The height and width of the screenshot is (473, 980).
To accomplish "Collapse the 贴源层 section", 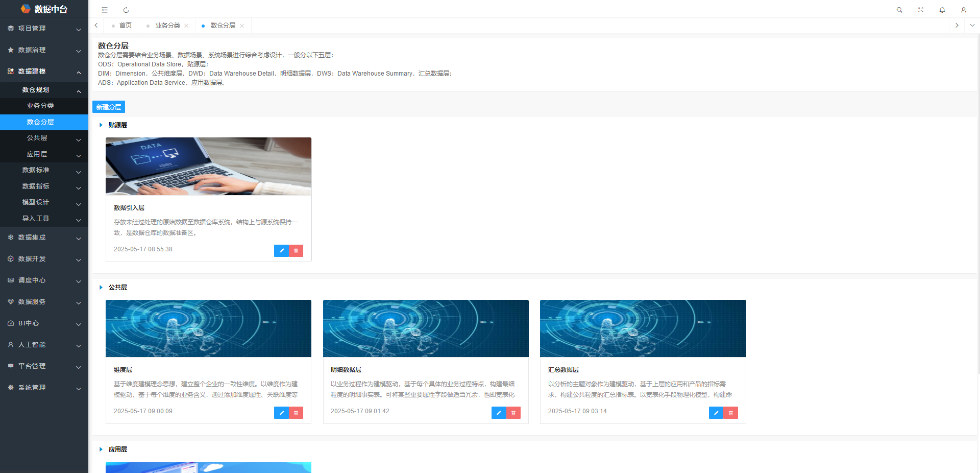I will [x=101, y=125].
